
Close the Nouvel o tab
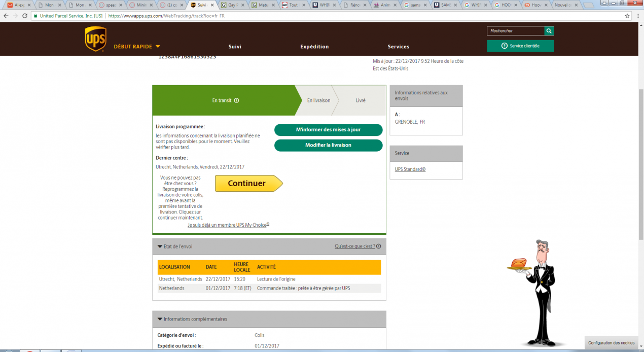(578, 5)
